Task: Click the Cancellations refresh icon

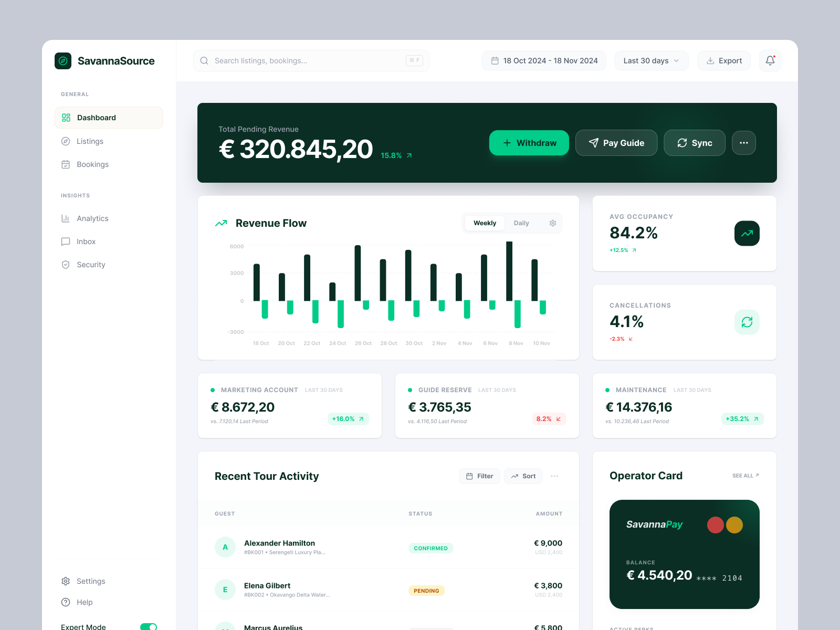Action: [747, 322]
